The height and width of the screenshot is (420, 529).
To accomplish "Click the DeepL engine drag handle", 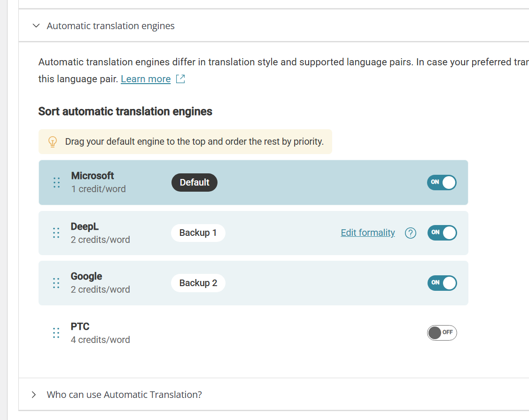I will pos(56,233).
